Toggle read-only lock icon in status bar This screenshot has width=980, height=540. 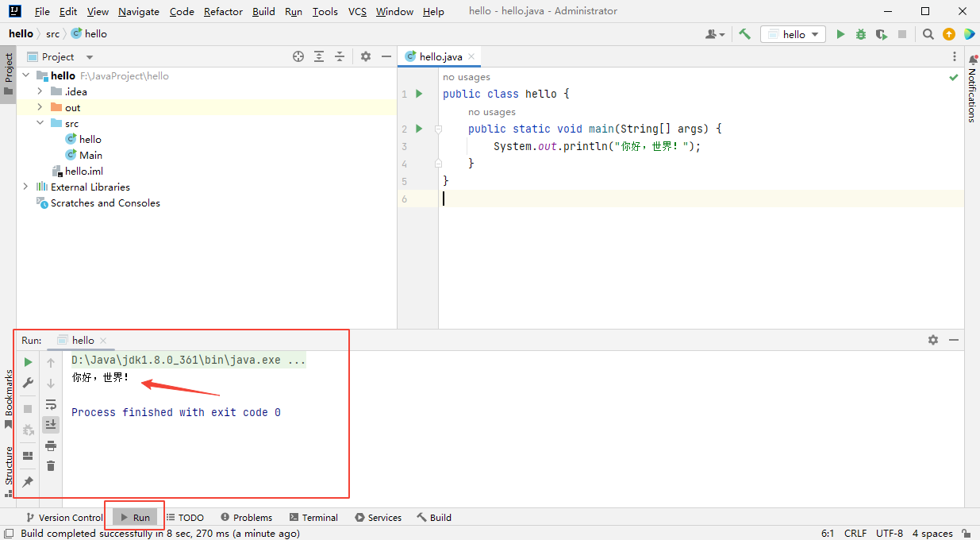967,534
